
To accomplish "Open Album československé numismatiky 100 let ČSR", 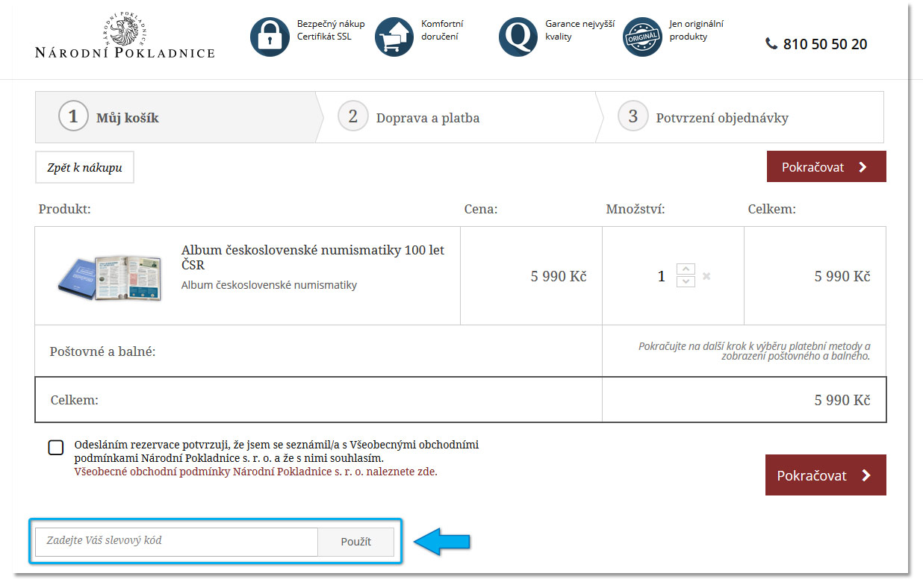I will (x=313, y=257).
